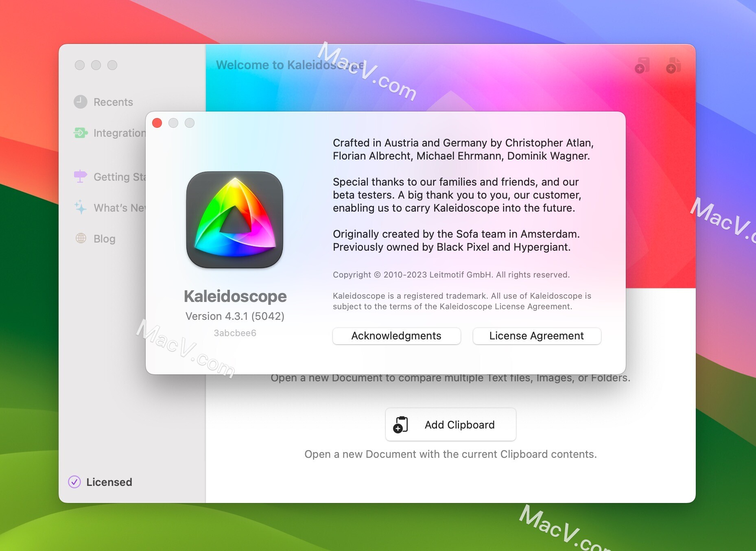
Task: Click the 'current Clipboard contents' description text
Action: (x=450, y=454)
